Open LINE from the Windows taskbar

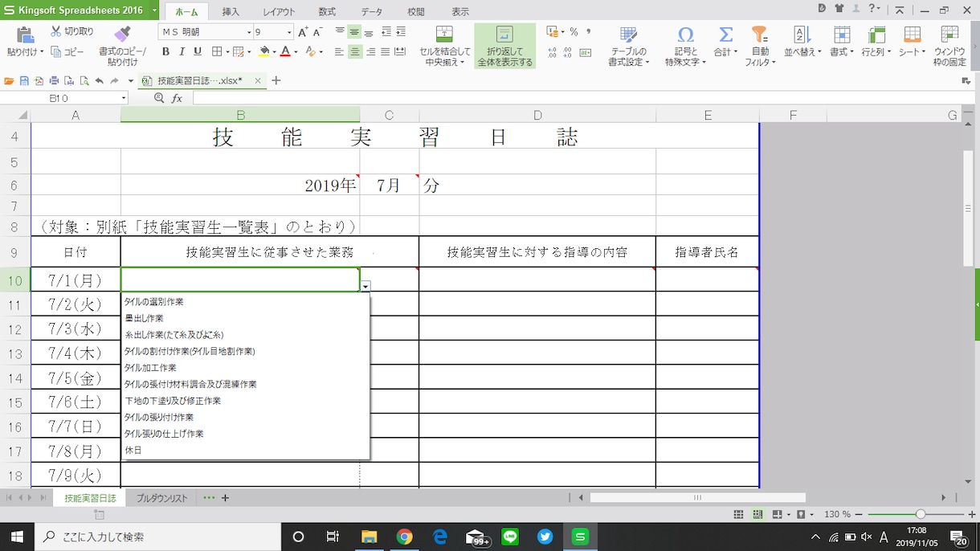point(510,537)
